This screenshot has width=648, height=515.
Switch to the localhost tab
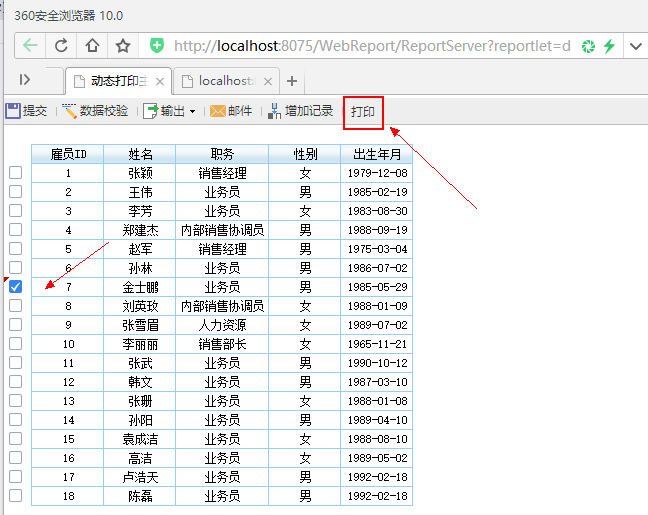(x=224, y=81)
